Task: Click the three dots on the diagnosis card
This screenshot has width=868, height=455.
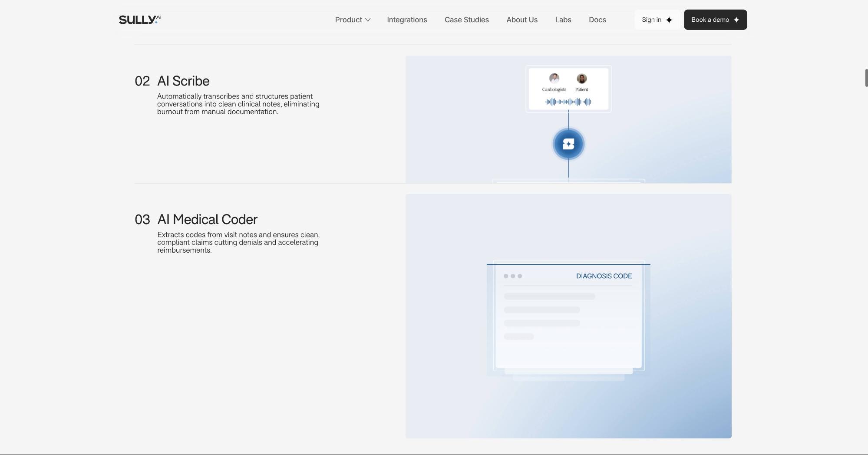Action: point(513,276)
